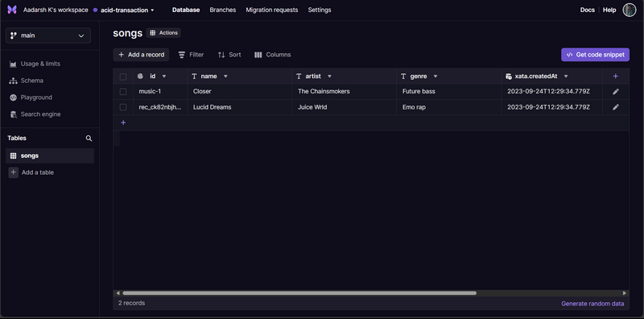Click the Juice Wrld artist cell
This screenshot has width=644, height=319.
pyautogui.click(x=345, y=107)
